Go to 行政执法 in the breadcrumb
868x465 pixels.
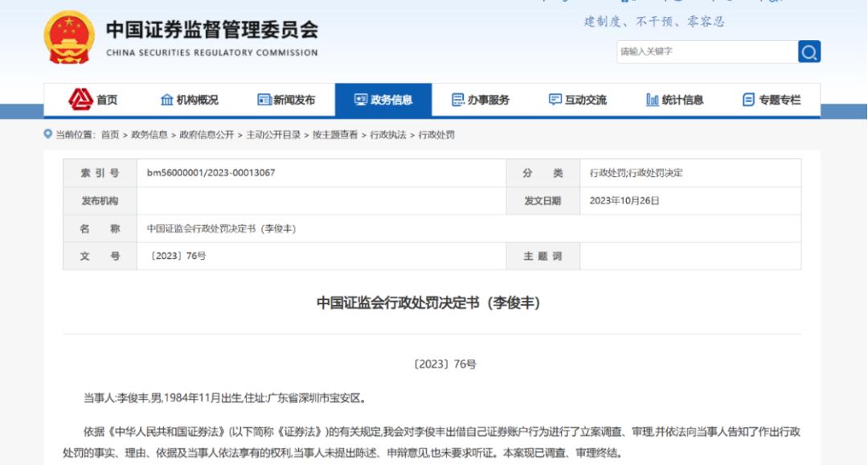tap(388, 134)
